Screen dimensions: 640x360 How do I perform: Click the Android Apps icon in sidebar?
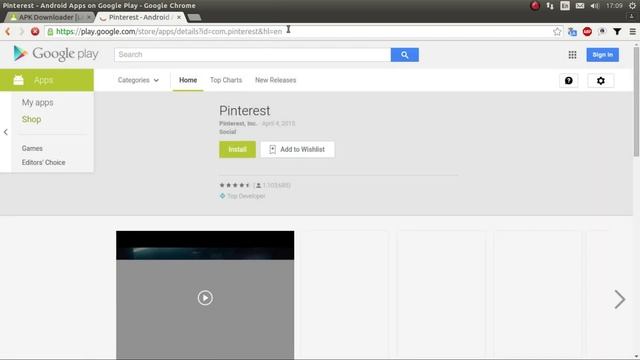(x=18, y=80)
